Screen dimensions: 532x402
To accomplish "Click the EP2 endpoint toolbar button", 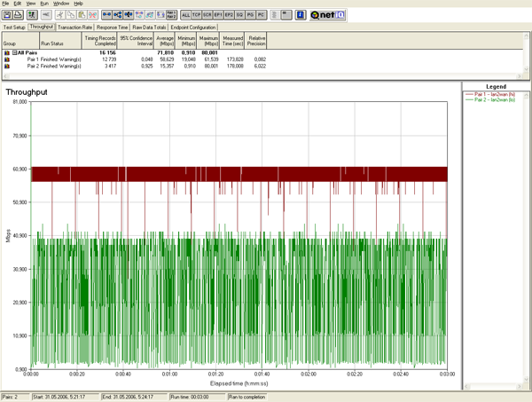I will (230, 15).
